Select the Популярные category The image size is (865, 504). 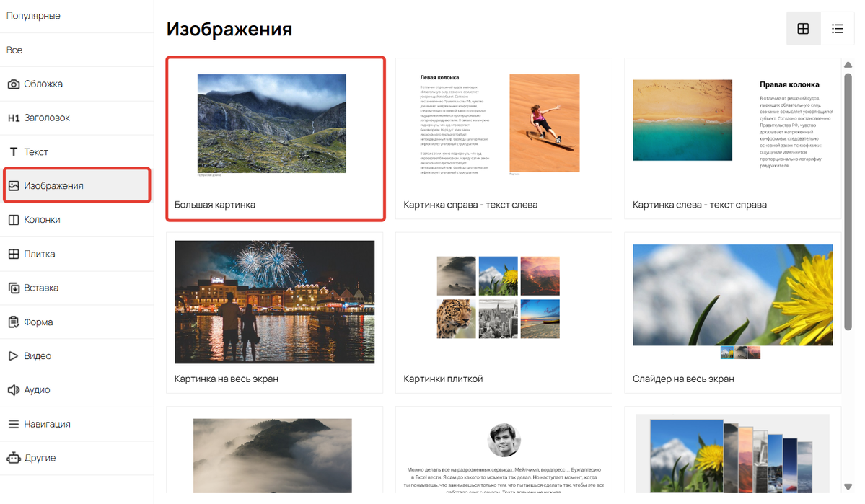[76, 16]
